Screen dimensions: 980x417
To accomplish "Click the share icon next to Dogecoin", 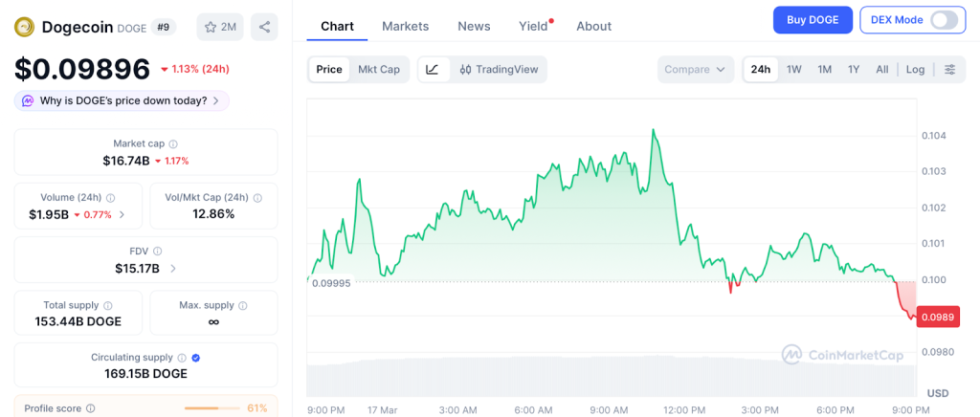I will [264, 27].
